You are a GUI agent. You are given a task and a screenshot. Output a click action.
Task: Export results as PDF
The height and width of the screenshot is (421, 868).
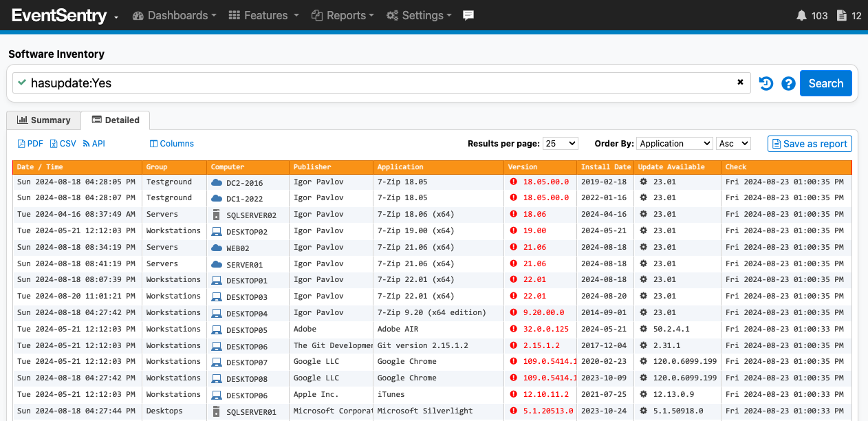[30, 144]
